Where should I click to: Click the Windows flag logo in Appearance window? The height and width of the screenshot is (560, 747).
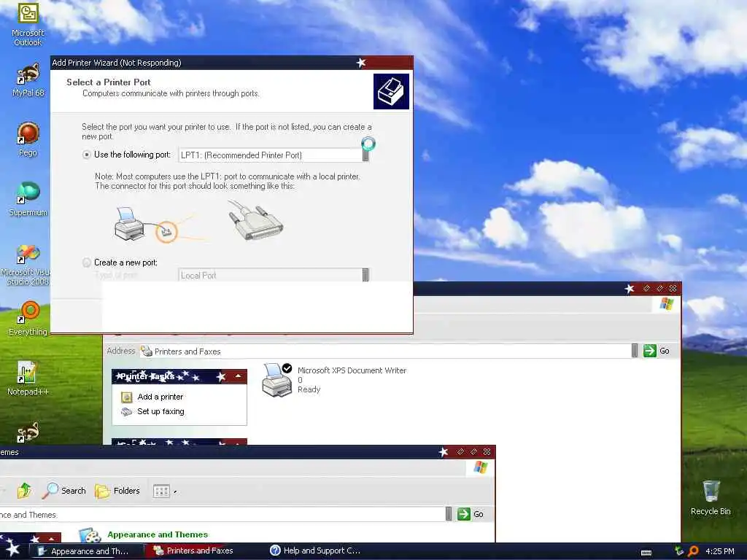coord(480,467)
